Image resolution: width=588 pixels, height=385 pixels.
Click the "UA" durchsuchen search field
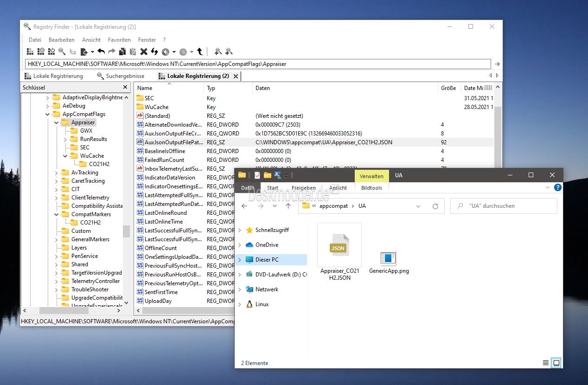pos(504,206)
